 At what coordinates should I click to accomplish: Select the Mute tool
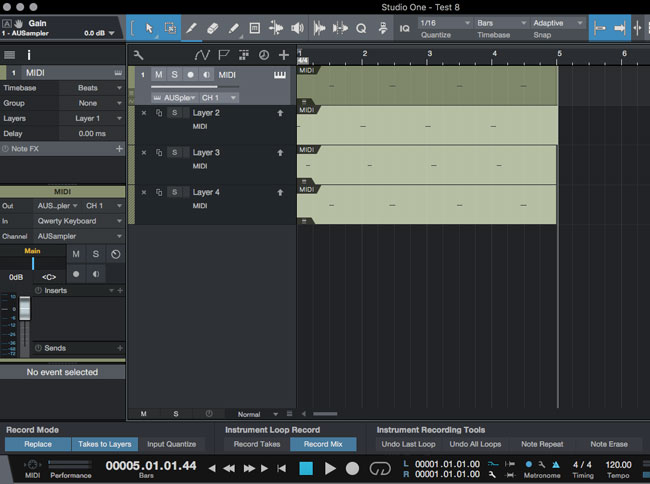[x=255, y=28]
